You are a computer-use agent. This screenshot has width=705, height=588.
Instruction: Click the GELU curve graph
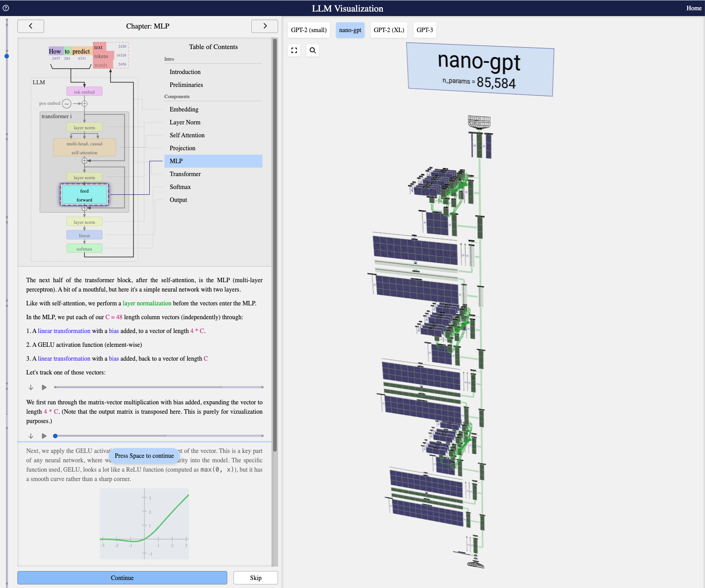[144, 524]
